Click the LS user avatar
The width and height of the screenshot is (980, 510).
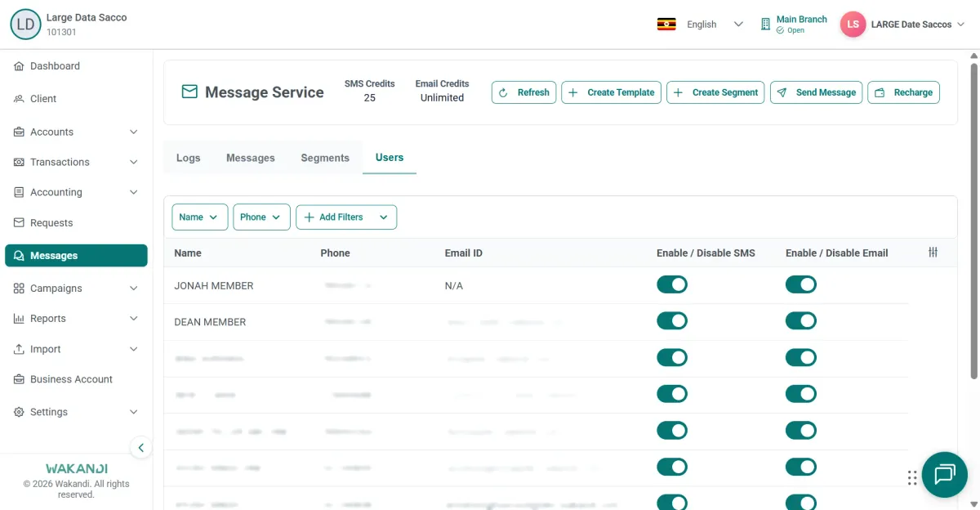pos(853,25)
